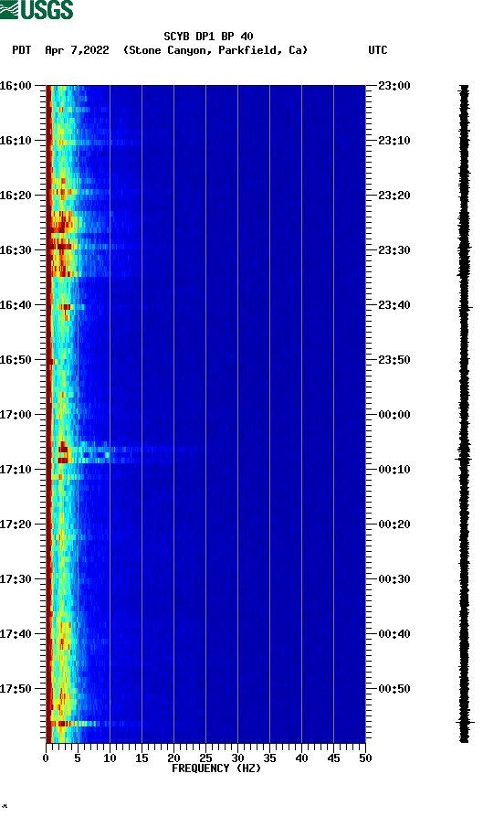Click the date 'Apr 7,2022'
This screenshot has width=504, height=816.
click(x=77, y=50)
